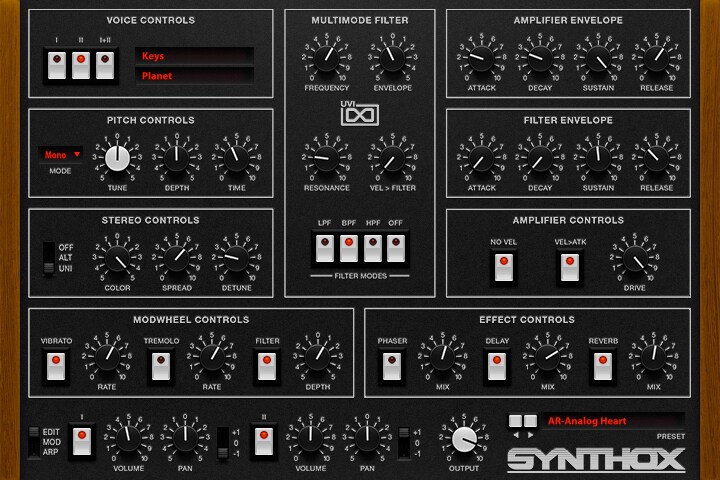Click the filter FREQUENCY knob

click(326, 58)
